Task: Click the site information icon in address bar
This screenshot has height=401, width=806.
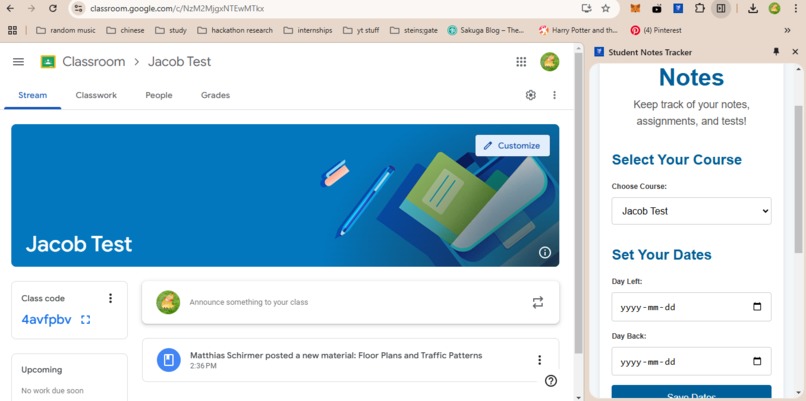Action: 78,8
